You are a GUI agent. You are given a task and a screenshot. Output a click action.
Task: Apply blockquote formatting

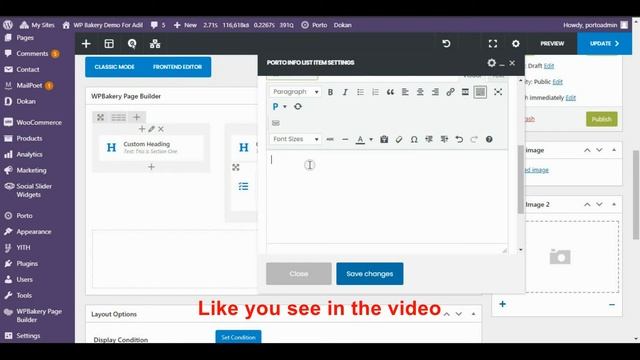pyautogui.click(x=390, y=92)
